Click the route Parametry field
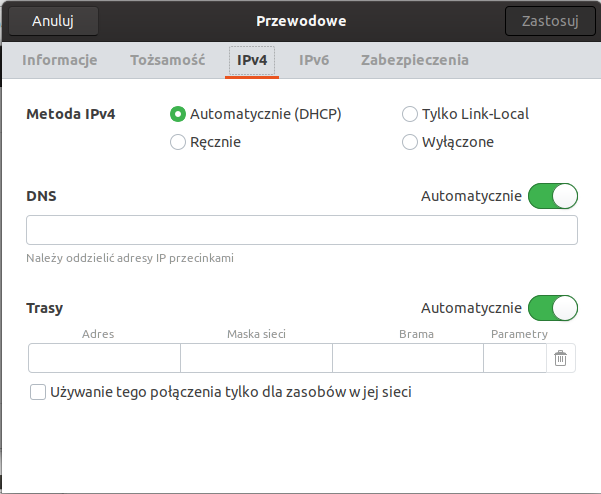This screenshot has height=494, width=601. [515, 358]
